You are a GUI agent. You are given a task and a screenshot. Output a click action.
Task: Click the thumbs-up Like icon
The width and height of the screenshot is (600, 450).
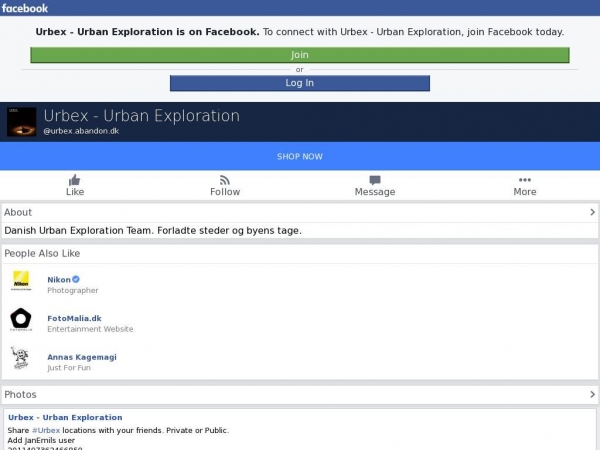pyautogui.click(x=75, y=180)
